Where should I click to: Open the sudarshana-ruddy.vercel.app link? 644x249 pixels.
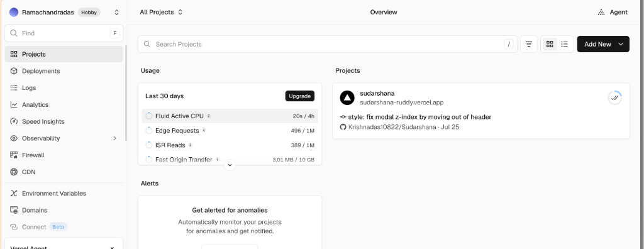(402, 102)
